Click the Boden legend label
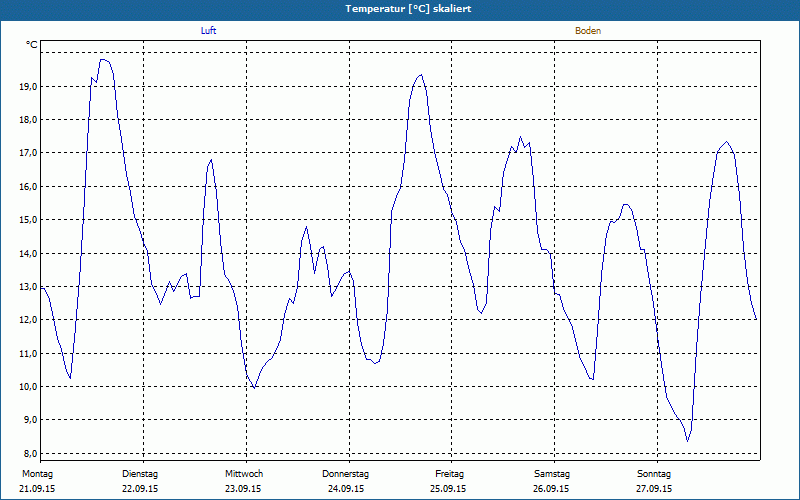 point(588,31)
